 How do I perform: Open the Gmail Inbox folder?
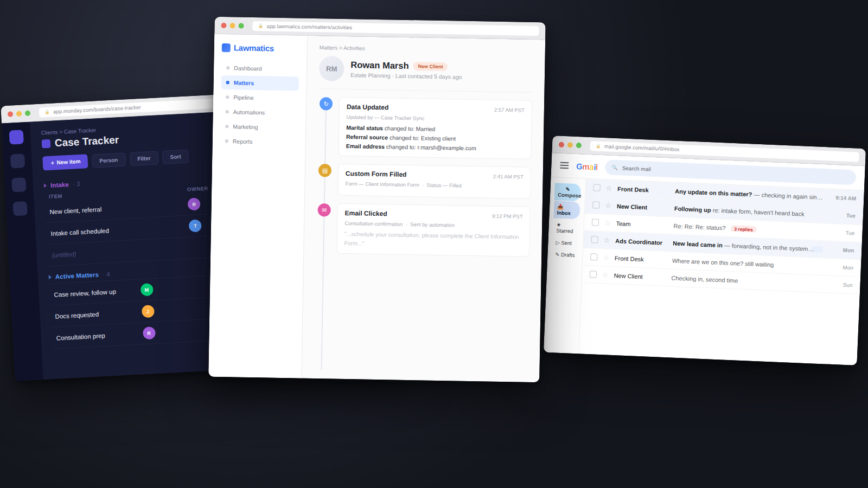coord(566,210)
